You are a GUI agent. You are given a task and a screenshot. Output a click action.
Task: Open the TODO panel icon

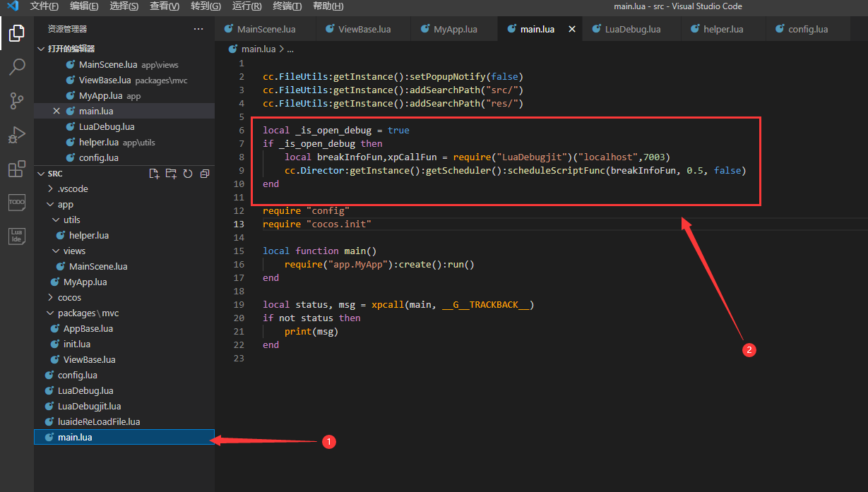tap(16, 202)
